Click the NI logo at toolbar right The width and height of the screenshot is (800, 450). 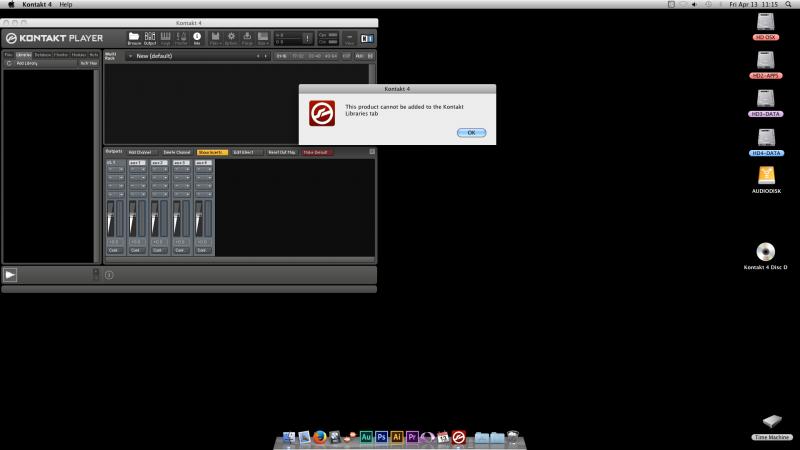(367, 38)
